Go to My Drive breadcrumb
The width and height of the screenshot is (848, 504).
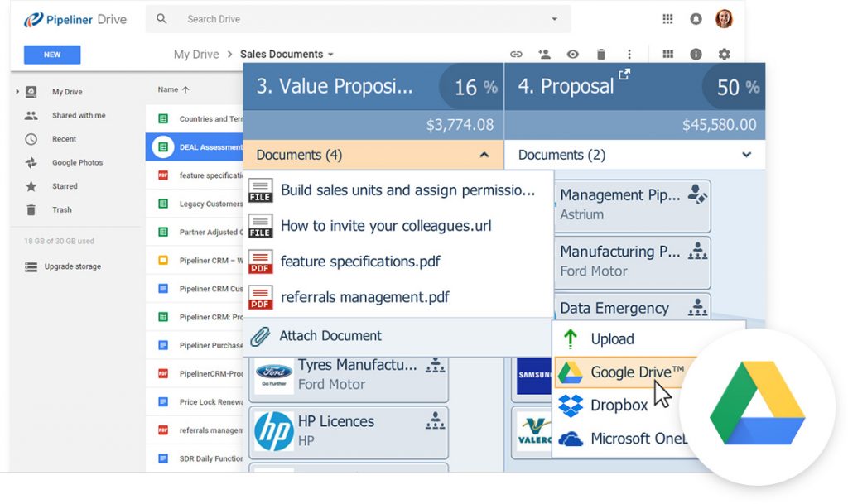196,54
